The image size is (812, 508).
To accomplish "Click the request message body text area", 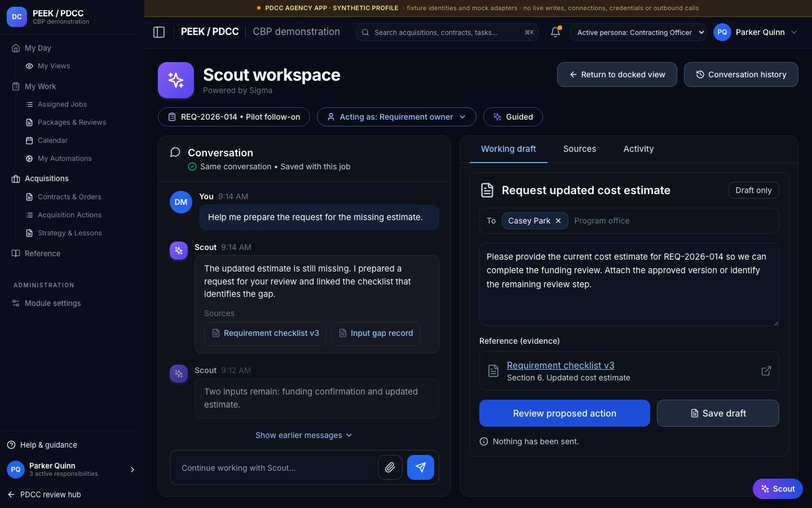I will (x=629, y=284).
